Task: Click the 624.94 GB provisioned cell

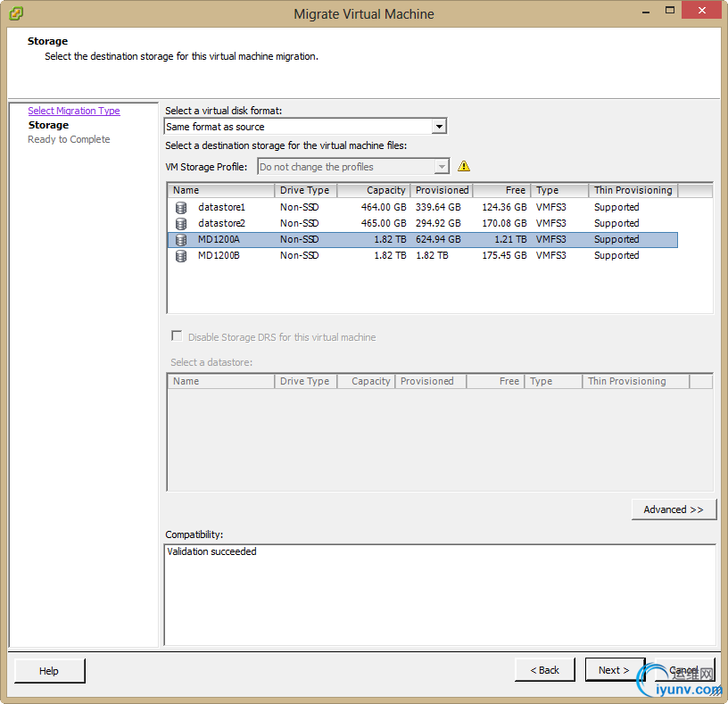Action: tap(438, 240)
